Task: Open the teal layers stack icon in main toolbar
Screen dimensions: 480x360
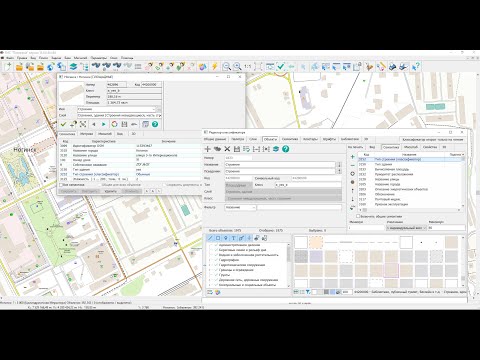Action: click(73, 67)
